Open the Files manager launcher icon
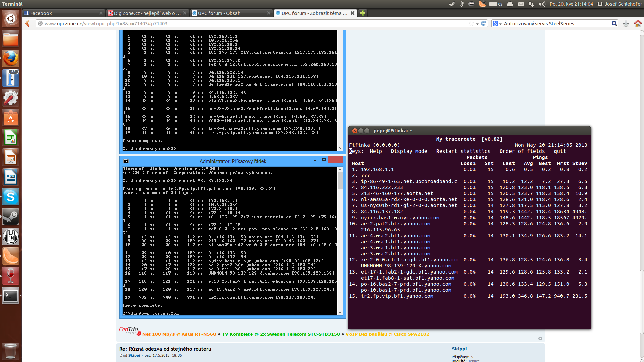Viewport: 644px width, 362px height. (11, 39)
